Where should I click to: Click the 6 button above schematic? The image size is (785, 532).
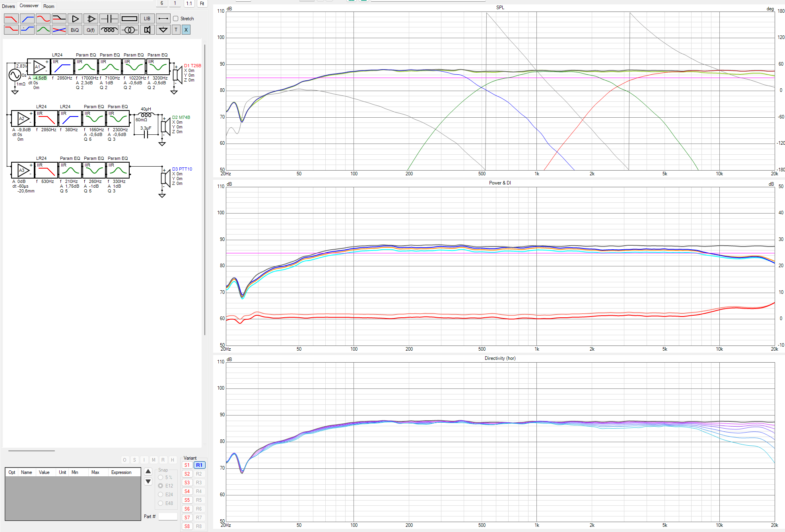click(x=162, y=3)
